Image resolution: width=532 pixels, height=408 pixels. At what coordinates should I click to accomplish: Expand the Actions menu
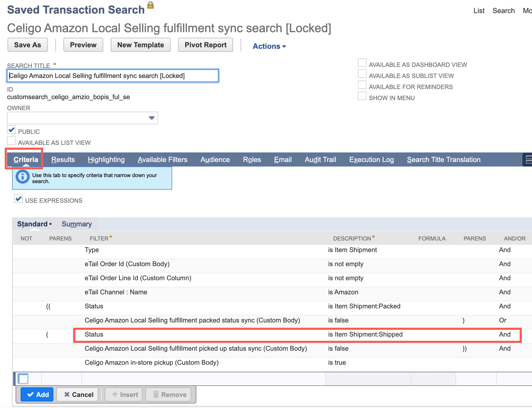pos(269,46)
